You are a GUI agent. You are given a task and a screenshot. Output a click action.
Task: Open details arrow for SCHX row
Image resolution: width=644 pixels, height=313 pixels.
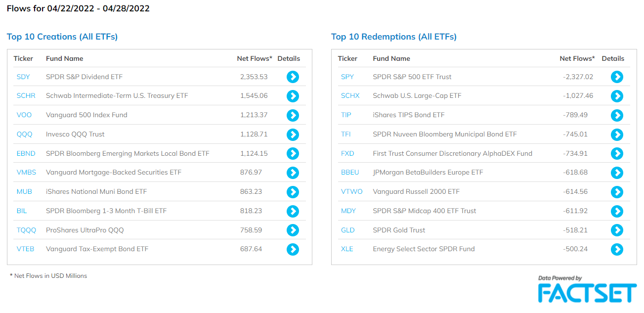(x=617, y=96)
